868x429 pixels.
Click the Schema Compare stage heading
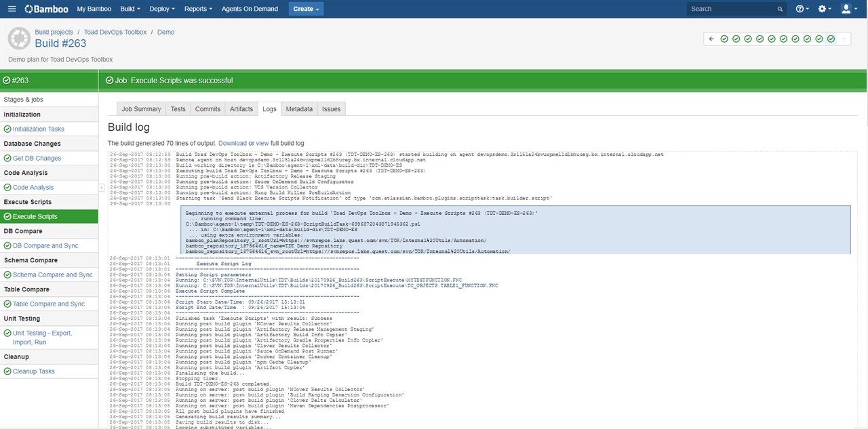coord(31,260)
